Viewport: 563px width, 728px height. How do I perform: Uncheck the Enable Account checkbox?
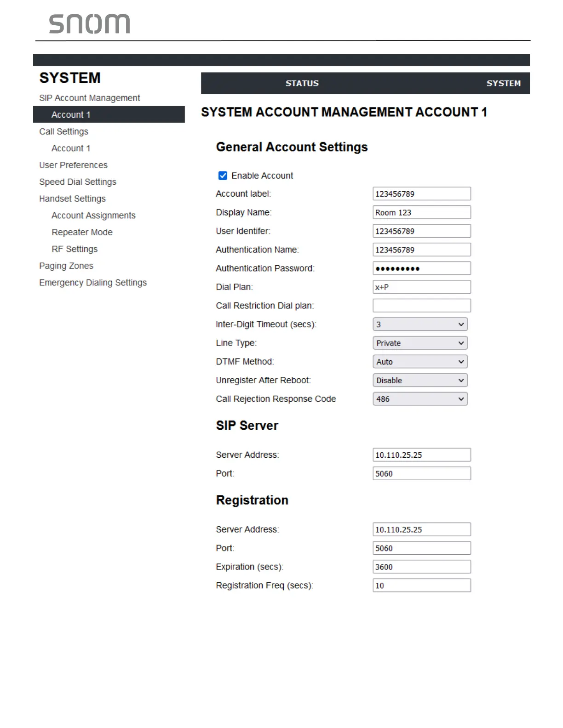pyautogui.click(x=223, y=176)
